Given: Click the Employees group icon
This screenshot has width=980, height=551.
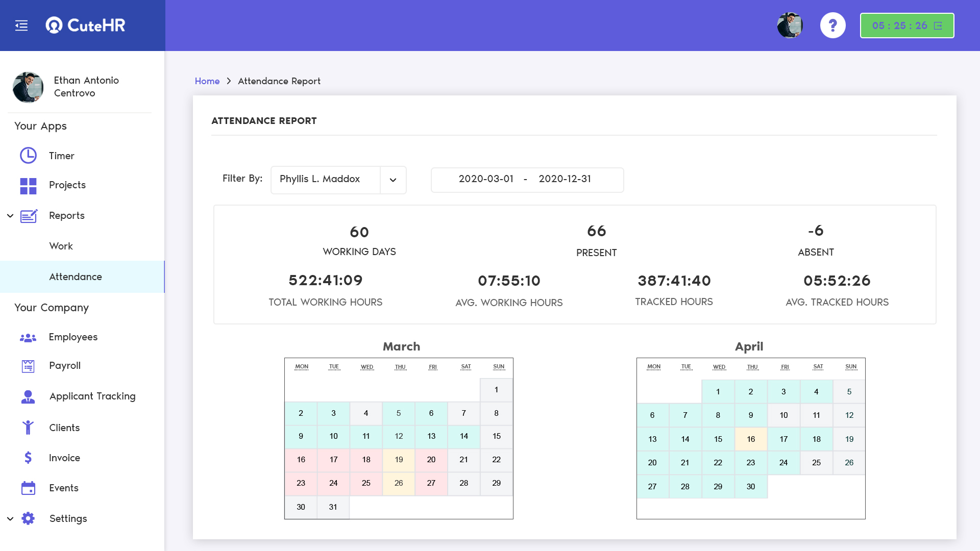Looking at the screenshot, I should (x=28, y=337).
